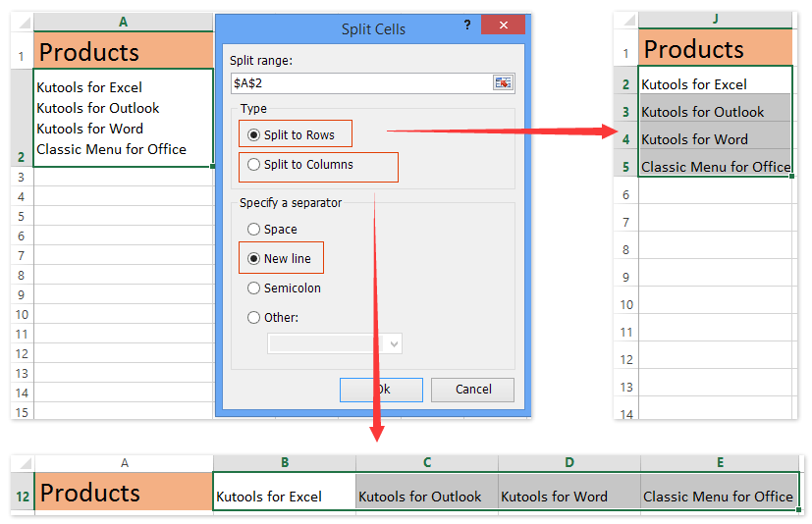Select the Split to Columns option

tap(254, 165)
